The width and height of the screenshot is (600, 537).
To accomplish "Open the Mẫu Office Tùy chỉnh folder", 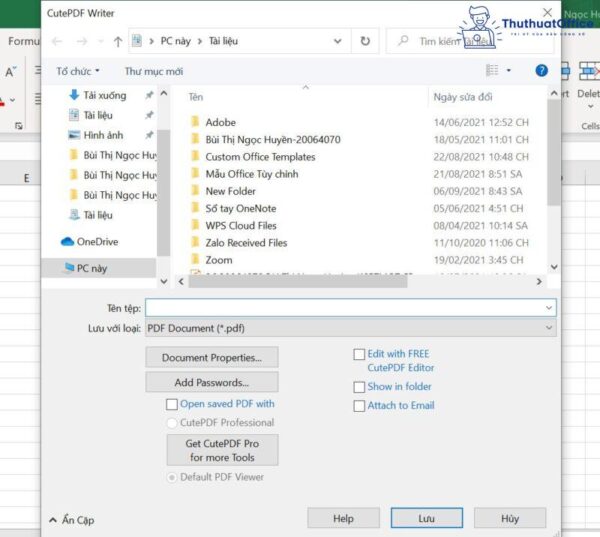I will coord(252,174).
